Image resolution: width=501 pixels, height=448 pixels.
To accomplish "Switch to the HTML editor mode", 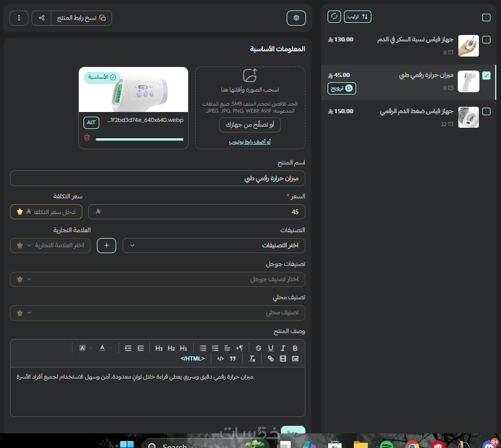I will (x=192, y=359).
